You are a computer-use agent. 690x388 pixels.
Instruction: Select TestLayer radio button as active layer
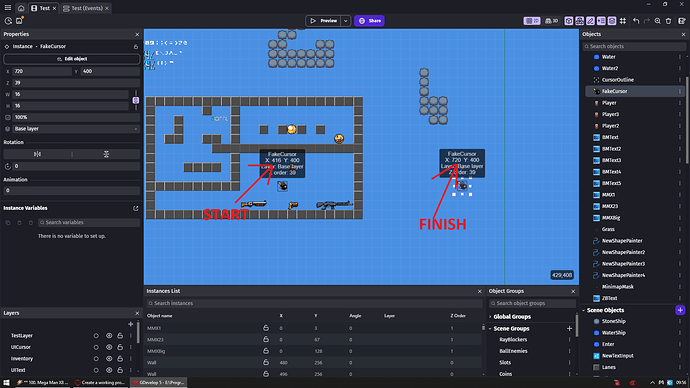click(x=96, y=336)
